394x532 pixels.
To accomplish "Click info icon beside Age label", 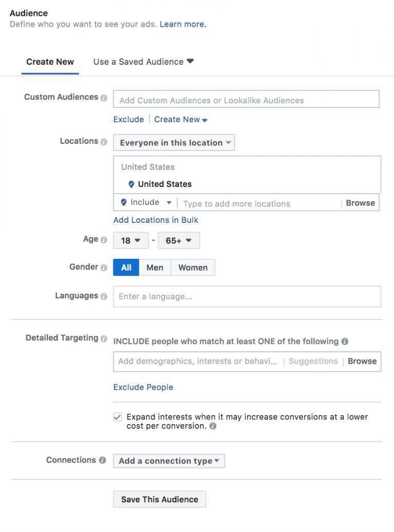I will tap(104, 240).
